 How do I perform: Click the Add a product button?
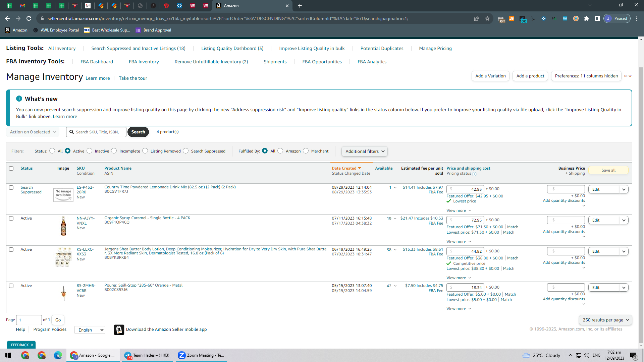pyautogui.click(x=530, y=76)
